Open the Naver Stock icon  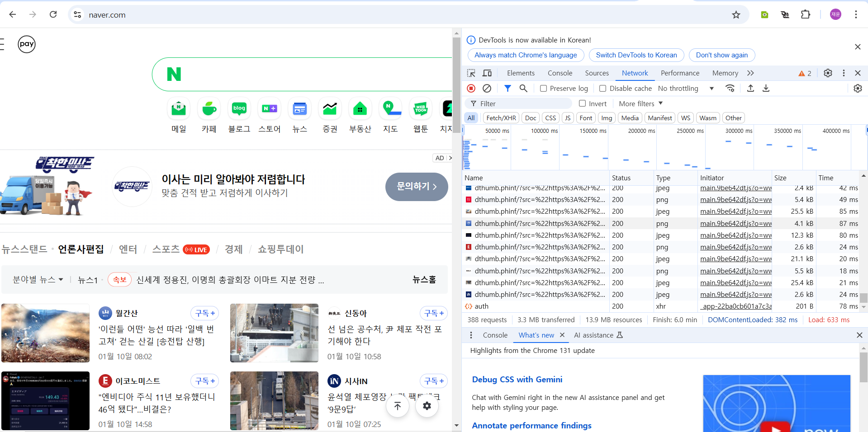click(330, 109)
